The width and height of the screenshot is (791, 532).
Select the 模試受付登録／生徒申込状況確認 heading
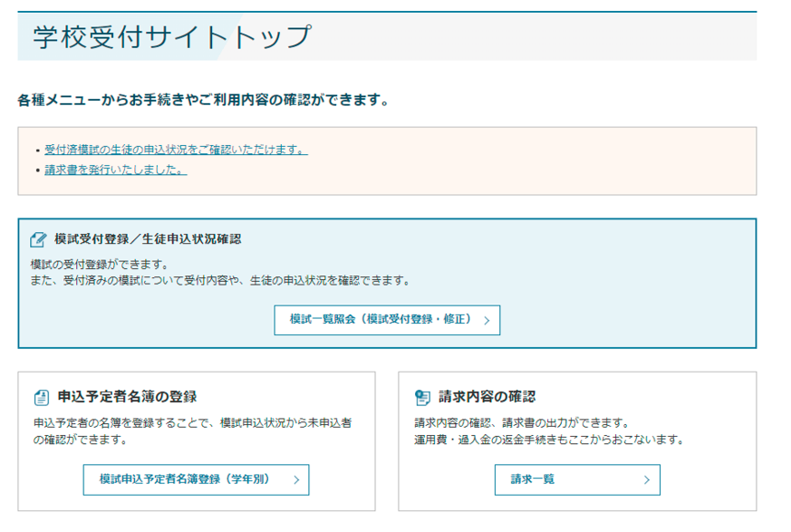[148, 239]
